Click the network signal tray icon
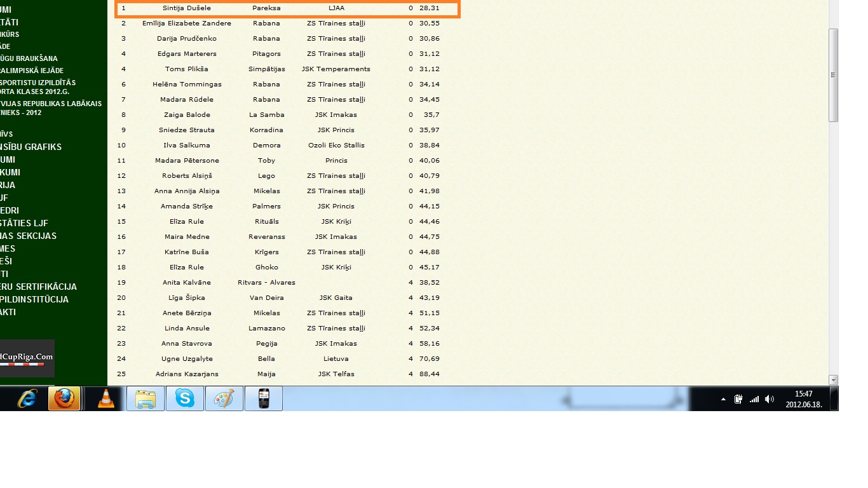The width and height of the screenshot is (868, 488). (754, 399)
